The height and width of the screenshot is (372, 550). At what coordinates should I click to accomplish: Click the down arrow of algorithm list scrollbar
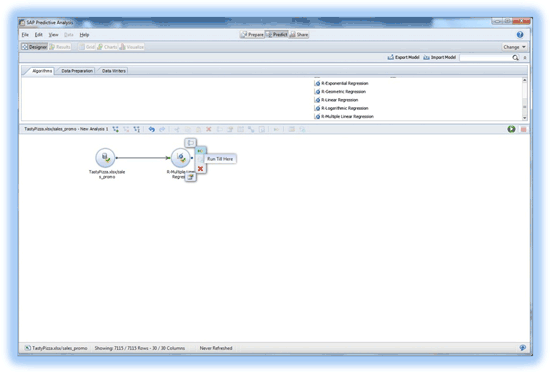click(x=524, y=118)
